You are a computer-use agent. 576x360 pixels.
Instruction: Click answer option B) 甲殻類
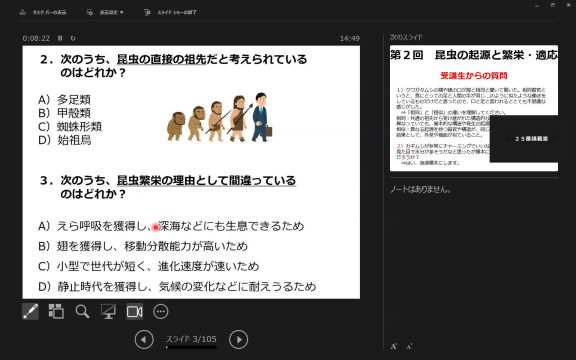click(x=64, y=113)
